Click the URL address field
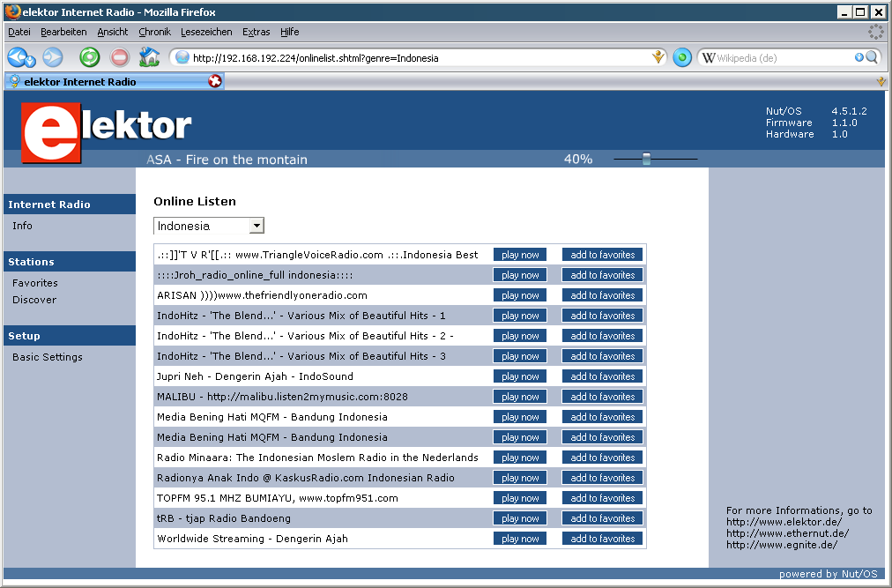 coord(414,58)
